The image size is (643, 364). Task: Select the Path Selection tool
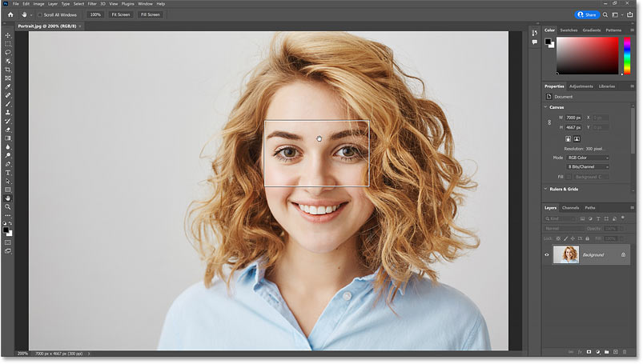[x=8, y=181]
